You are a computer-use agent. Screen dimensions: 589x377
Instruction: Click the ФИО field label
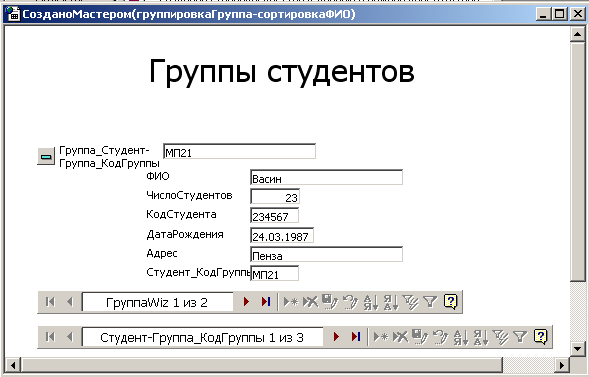(158, 176)
